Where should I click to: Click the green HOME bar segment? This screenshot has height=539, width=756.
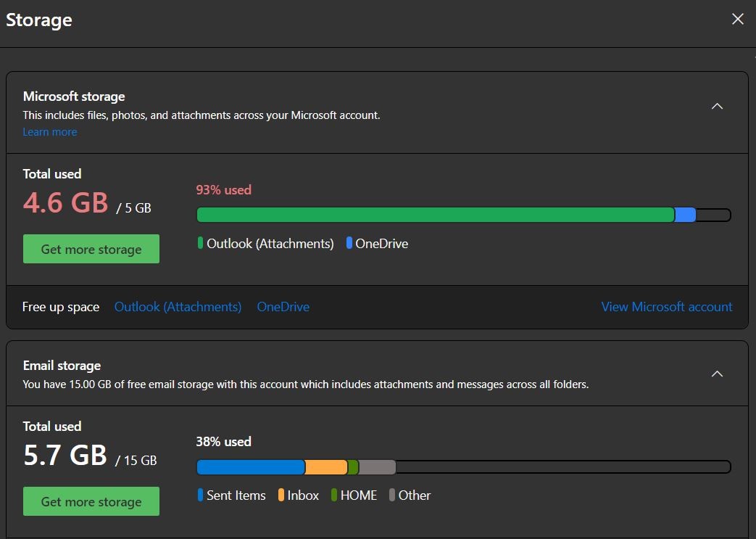(x=353, y=467)
